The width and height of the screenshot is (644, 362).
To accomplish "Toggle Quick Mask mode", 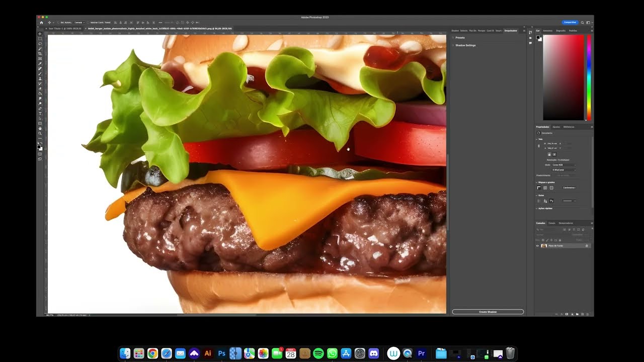I will 40,154.
